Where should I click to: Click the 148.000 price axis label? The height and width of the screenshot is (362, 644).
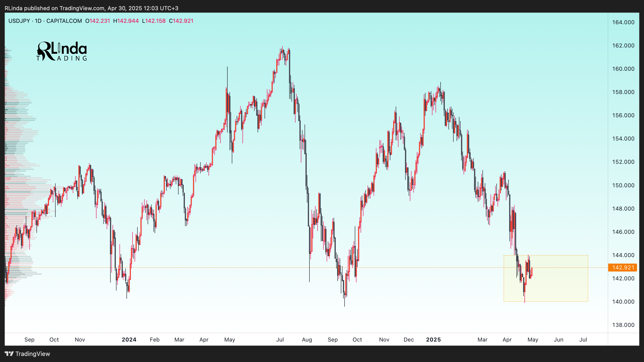click(x=623, y=209)
